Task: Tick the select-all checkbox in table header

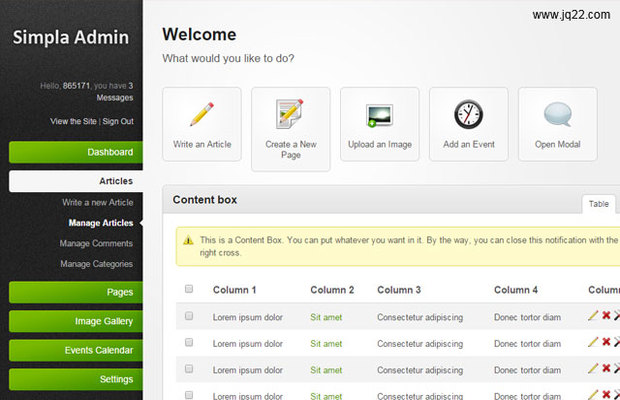Action: (x=189, y=289)
